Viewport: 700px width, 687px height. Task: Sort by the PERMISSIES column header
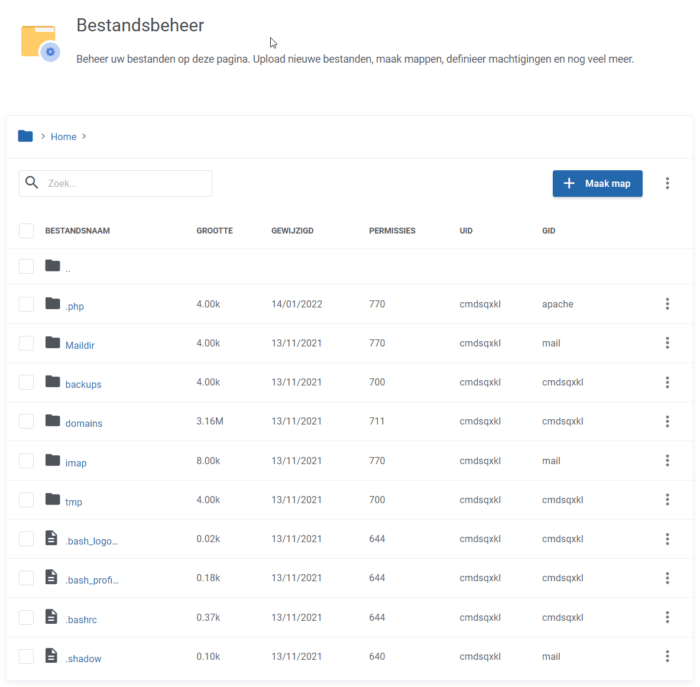(x=392, y=231)
